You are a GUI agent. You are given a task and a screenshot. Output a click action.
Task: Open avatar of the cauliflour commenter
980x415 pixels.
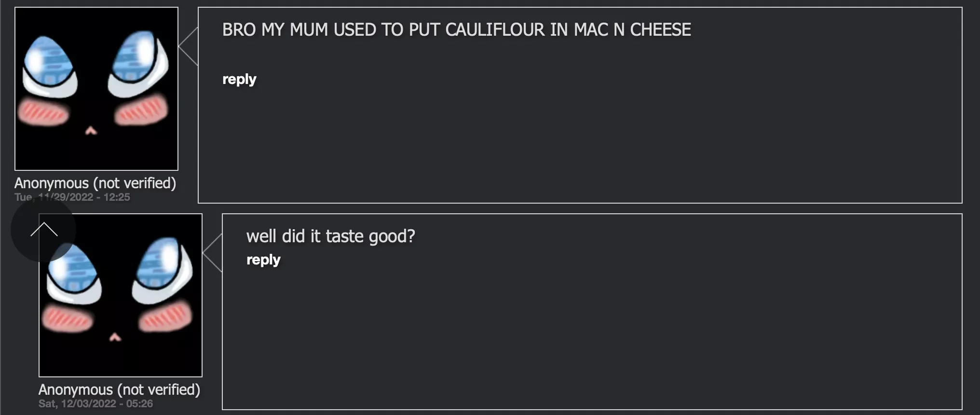click(96, 89)
